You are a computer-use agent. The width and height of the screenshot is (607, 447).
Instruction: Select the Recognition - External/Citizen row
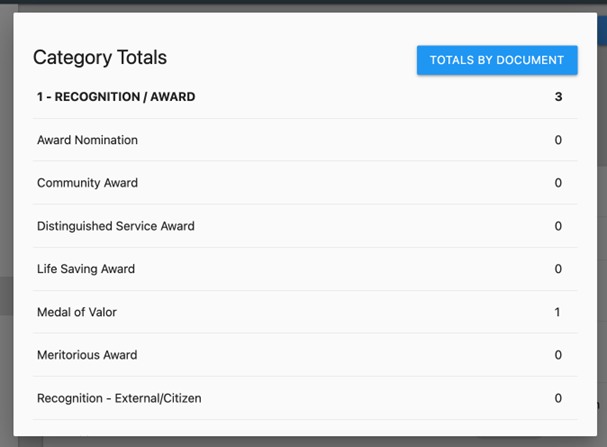[119, 398]
